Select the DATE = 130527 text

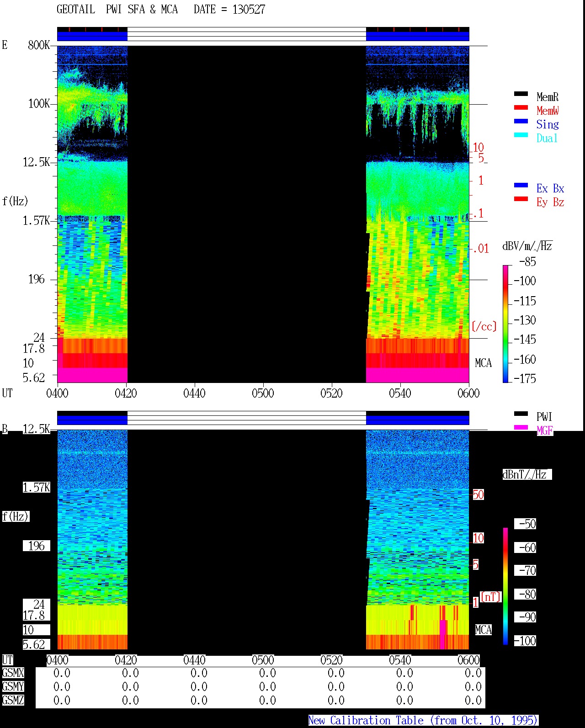[229, 10]
